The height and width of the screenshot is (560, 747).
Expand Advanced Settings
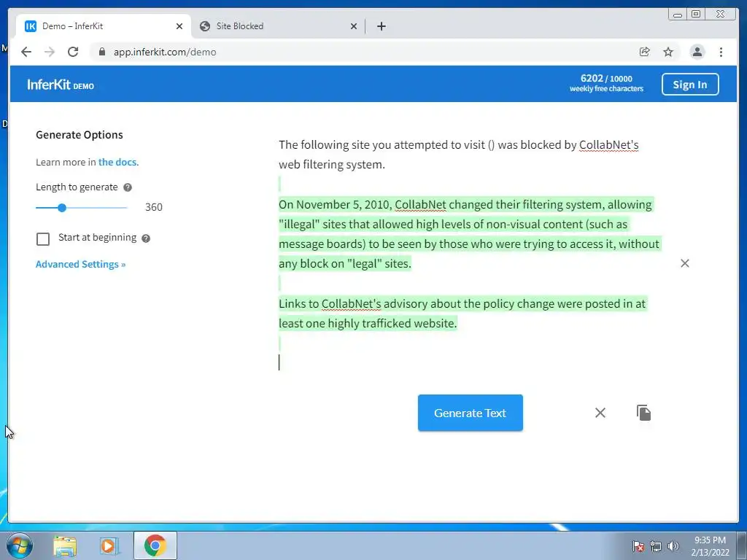tap(80, 264)
